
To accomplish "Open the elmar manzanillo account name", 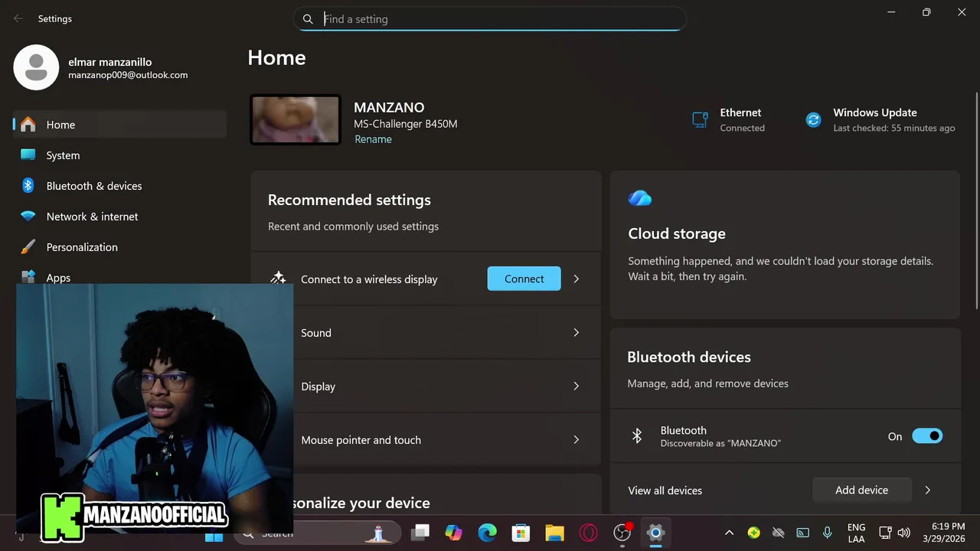I will tap(109, 62).
